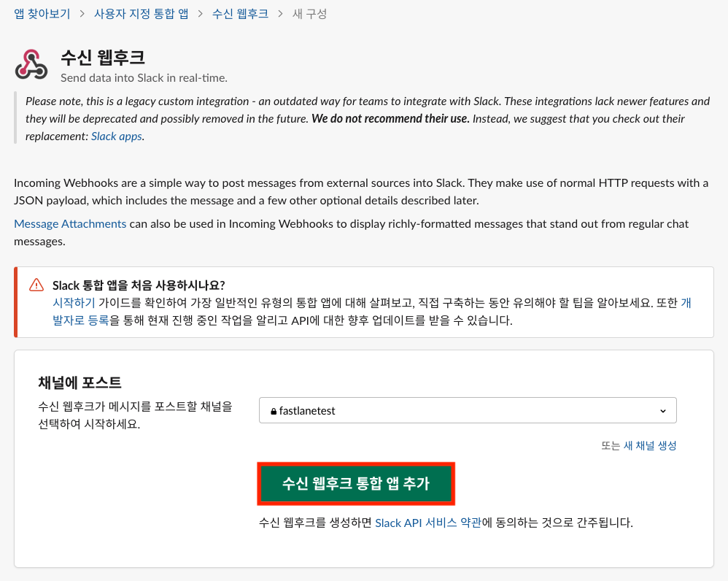Click 'Send data into Slack in real-time.' subtitle
The image size is (728, 581).
(x=144, y=78)
